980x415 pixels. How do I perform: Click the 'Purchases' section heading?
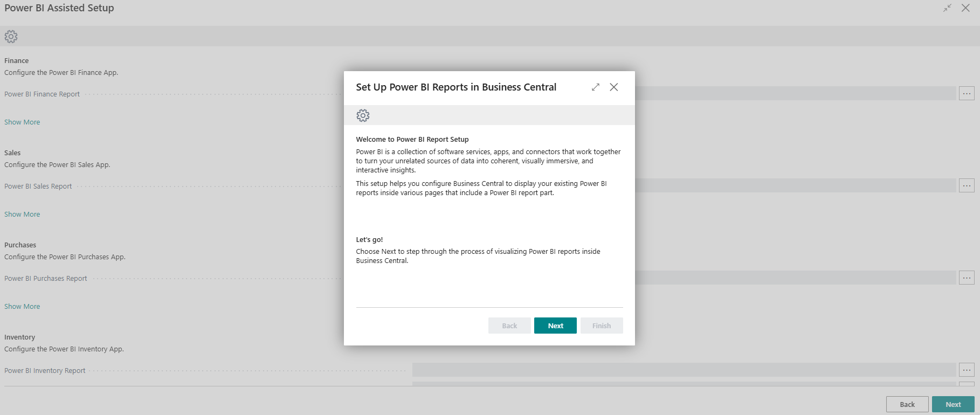click(20, 245)
